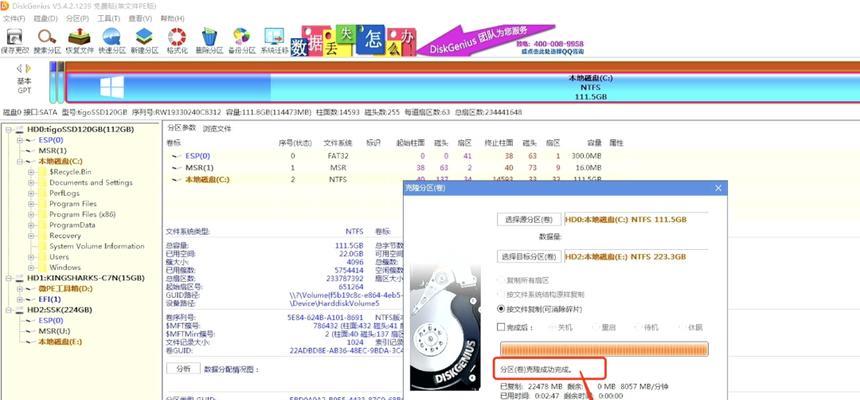Screen dimensions: 860x400
Task: Select Program Files (x86) folder
Action: click(82, 215)
